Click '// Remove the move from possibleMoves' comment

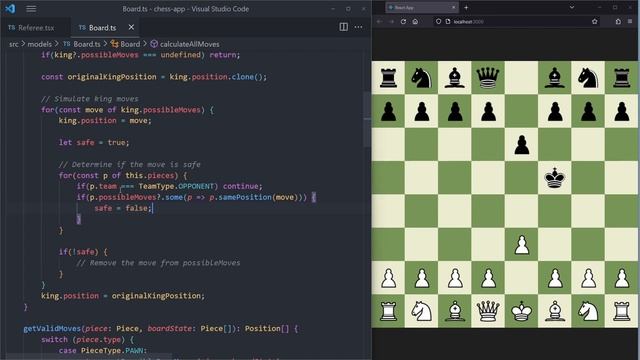pos(158,263)
